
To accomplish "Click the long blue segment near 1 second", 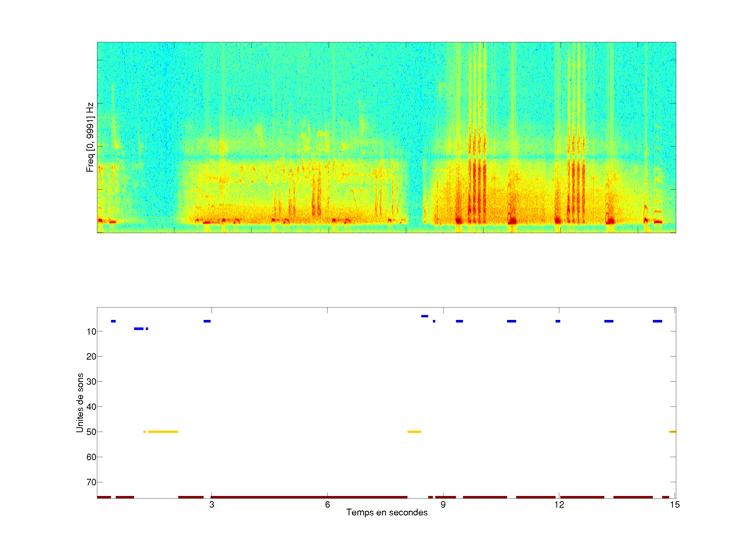I will tap(139, 328).
